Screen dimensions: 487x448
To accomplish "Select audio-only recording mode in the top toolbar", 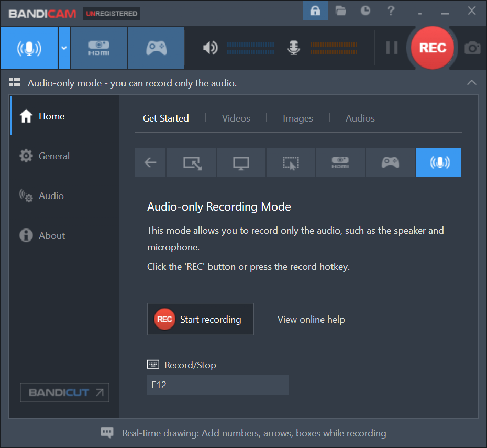I will pyautogui.click(x=29, y=48).
